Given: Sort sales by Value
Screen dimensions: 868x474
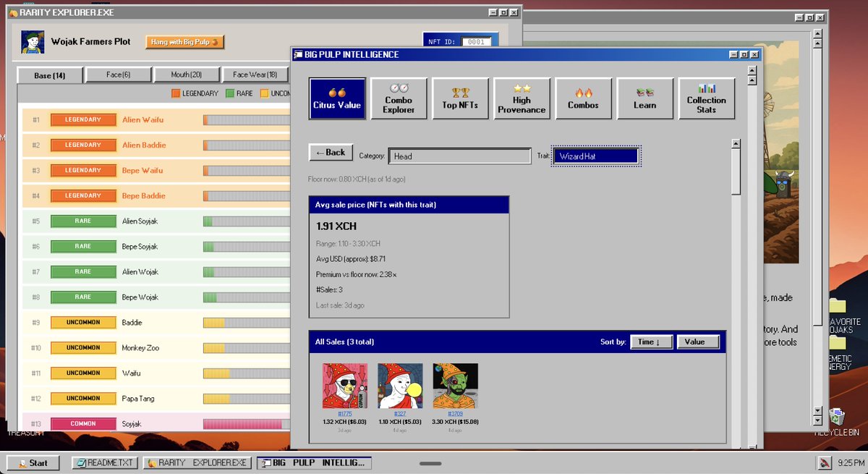Looking at the screenshot, I should [x=698, y=342].
